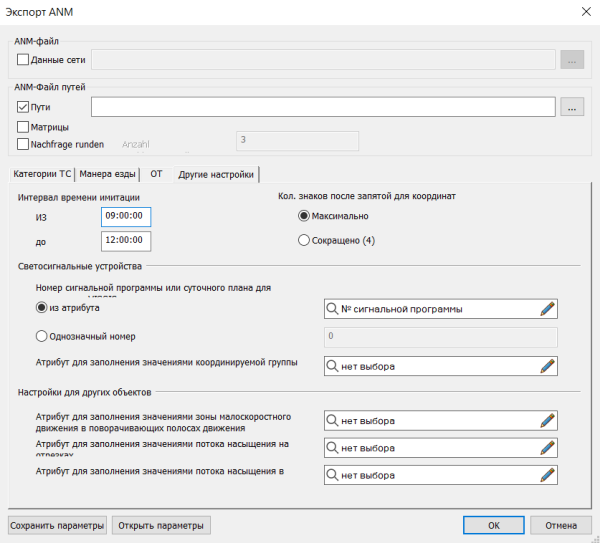Select the Максимально radio option
Viewport: 600px width, 543px height.
click(305, 216)
